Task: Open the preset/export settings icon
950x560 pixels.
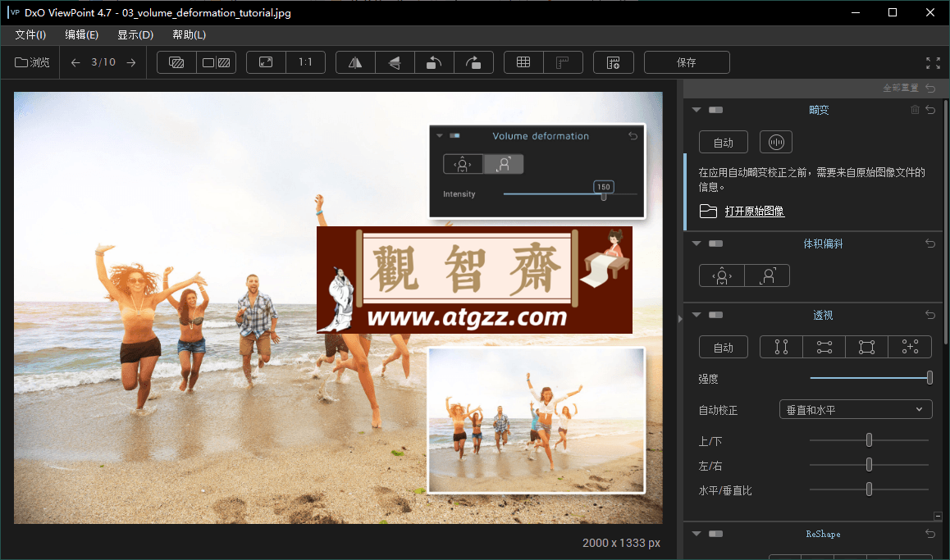Action: tap(613, 62)
